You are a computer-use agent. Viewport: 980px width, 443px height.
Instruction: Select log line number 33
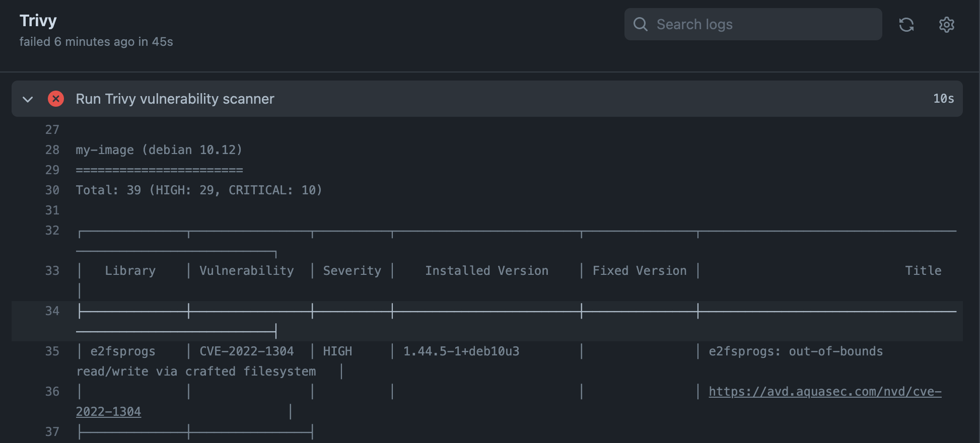click(52, 271)
